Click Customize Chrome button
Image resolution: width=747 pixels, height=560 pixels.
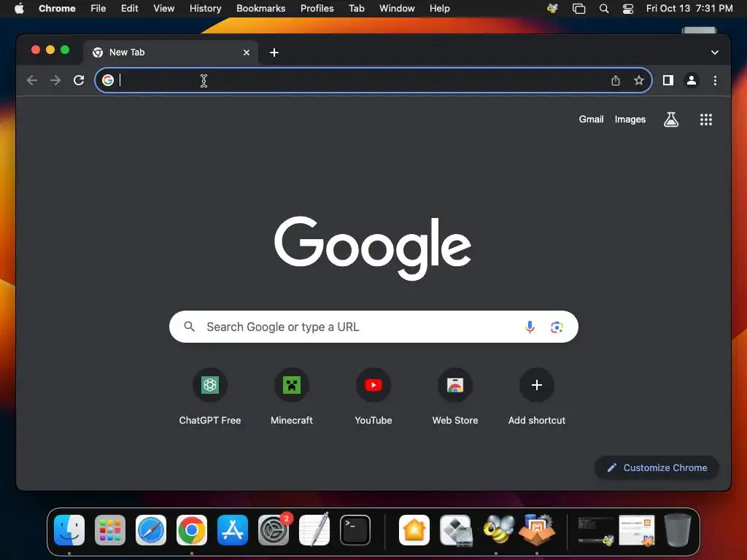click(x=657, y=467)
